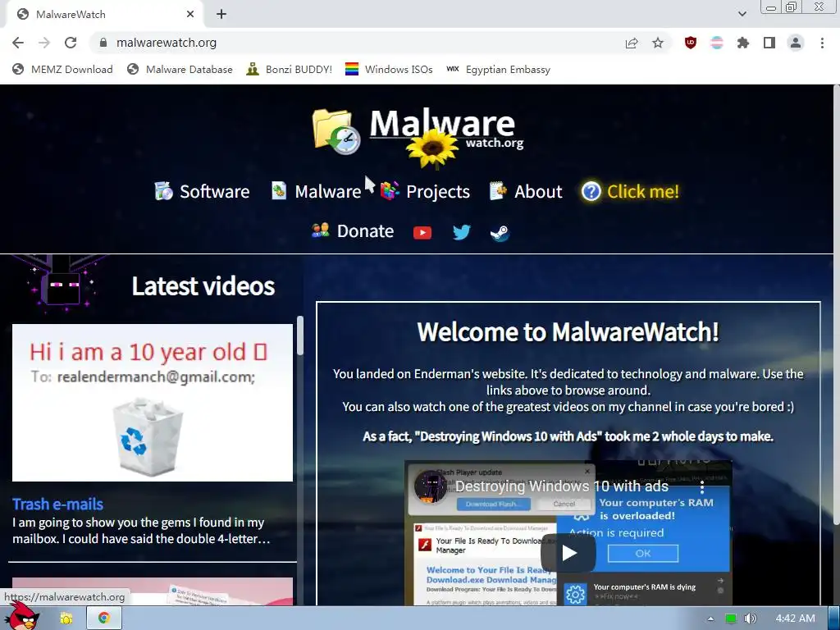
Task: Open the Steam profile icon
Action: pyautogui.click(x=500, y=232)
